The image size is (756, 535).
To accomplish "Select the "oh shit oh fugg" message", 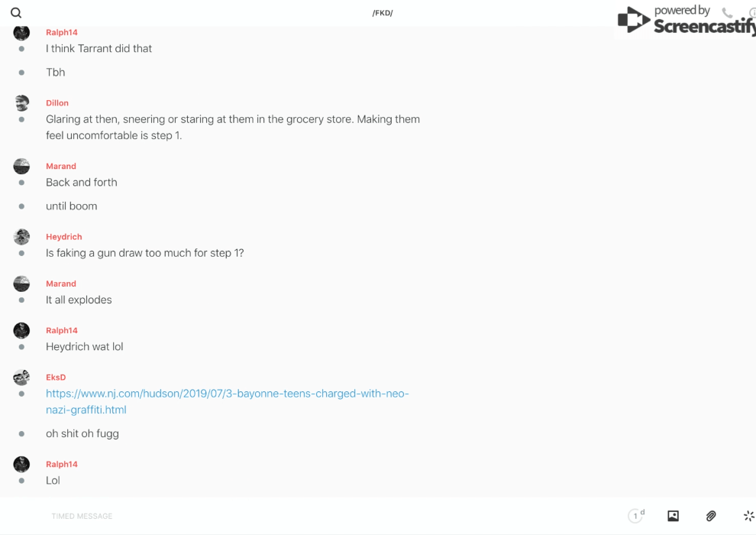I will pyautogui.click(x=82, y=434).
